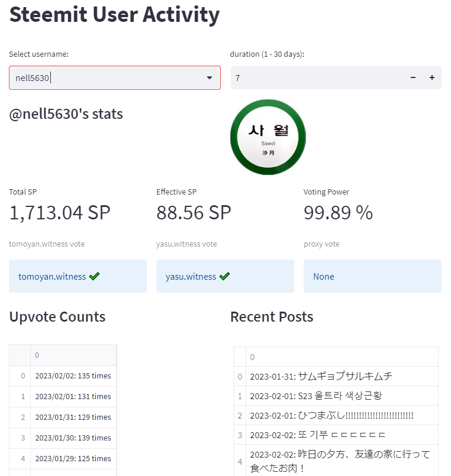Select the yasu.witness vote box
451x476 pixels.
[225, 276]
